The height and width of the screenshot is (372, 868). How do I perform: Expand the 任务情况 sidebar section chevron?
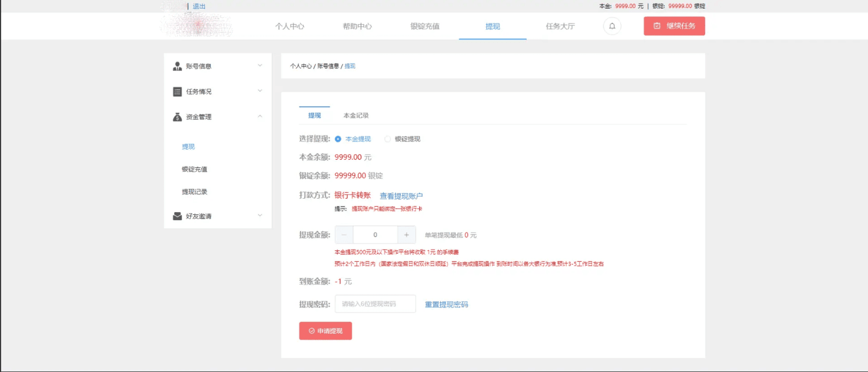[260, 91]
